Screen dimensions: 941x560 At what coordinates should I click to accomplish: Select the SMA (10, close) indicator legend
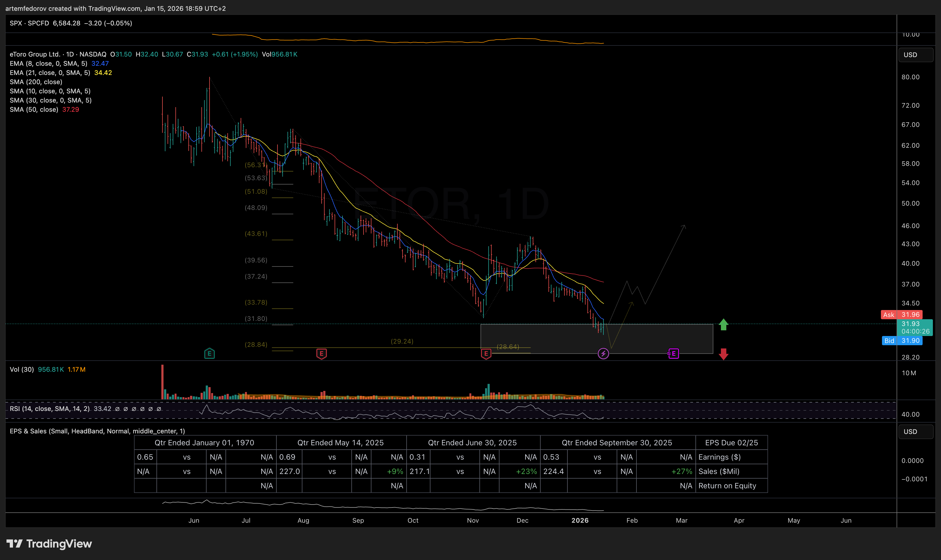[50, 91]
